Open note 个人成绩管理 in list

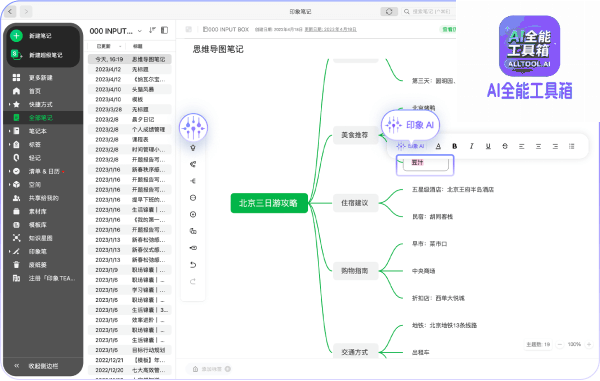click(x=130, y=129)
